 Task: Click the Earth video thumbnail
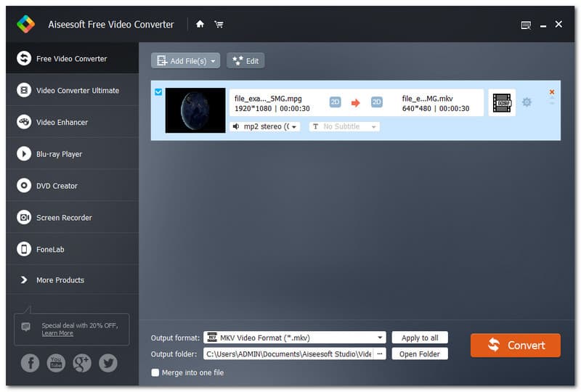pyautogui.click(x=195, y=110)
